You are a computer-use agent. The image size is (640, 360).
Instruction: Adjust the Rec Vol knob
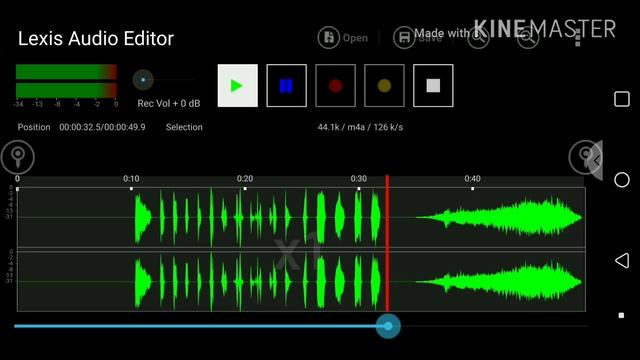(x=143, y=80)
